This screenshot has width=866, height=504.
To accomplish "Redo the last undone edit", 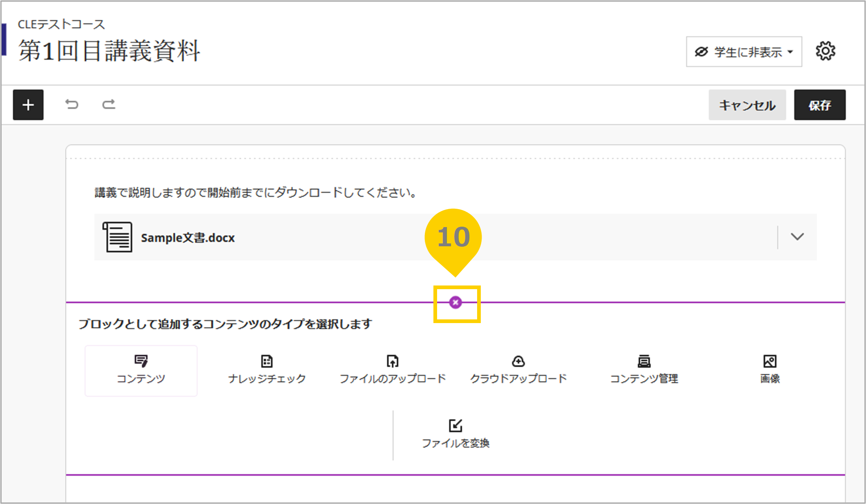I will point(109,105).
